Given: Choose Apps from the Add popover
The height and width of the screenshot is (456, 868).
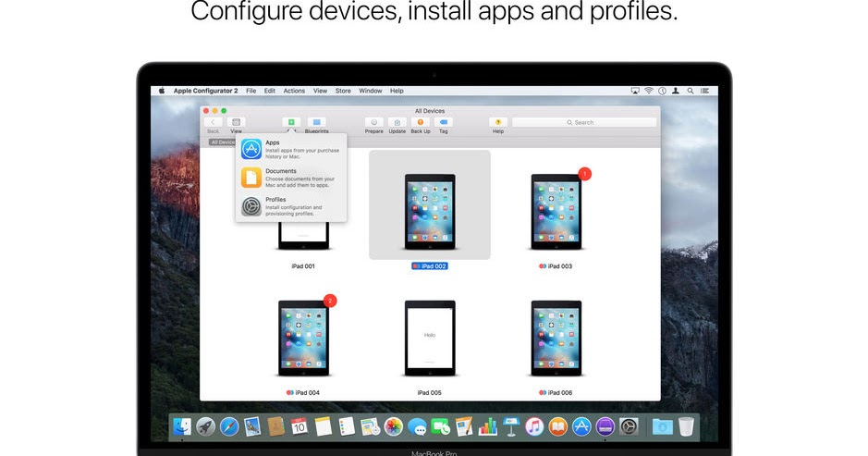Looking at the screenshot, I should click(291, 150).
